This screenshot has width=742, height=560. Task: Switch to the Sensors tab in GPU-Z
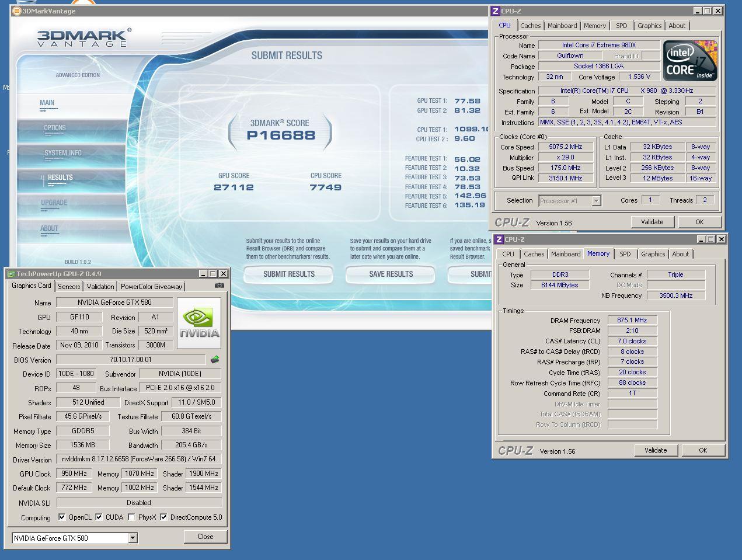[x=69, y=287]
